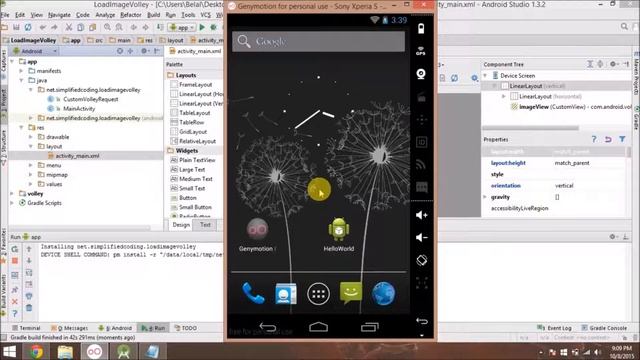
Task: Rotate the emulator screen icon
Action: (421, 260)
